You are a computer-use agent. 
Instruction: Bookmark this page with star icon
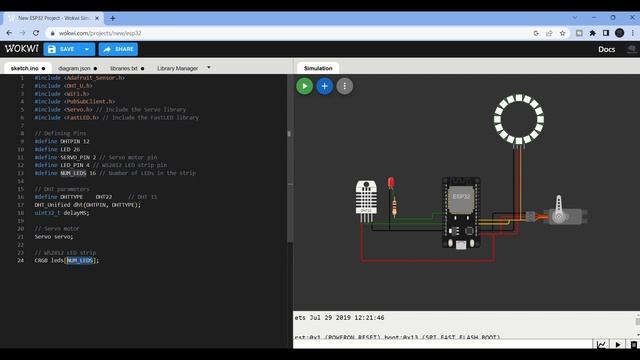pos(562,33)
